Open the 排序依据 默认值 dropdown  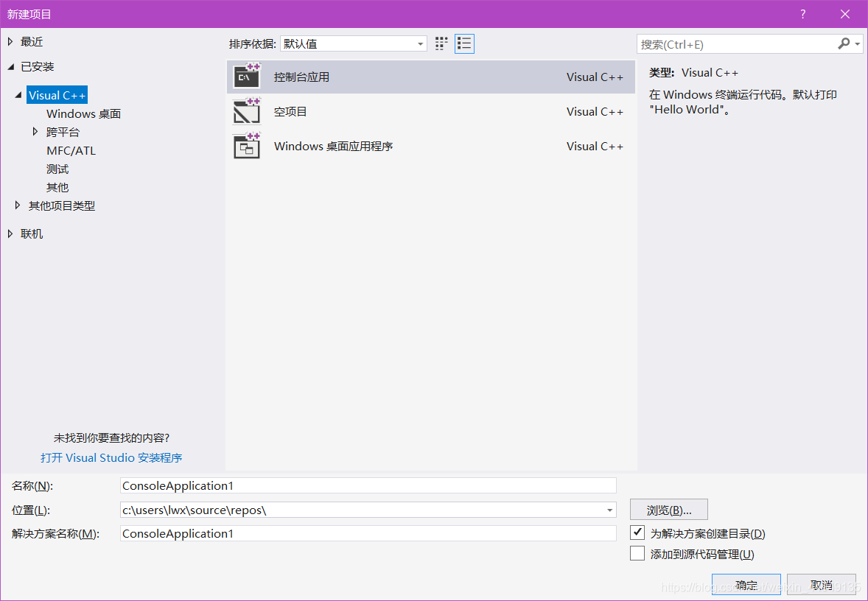pos(353,43)
